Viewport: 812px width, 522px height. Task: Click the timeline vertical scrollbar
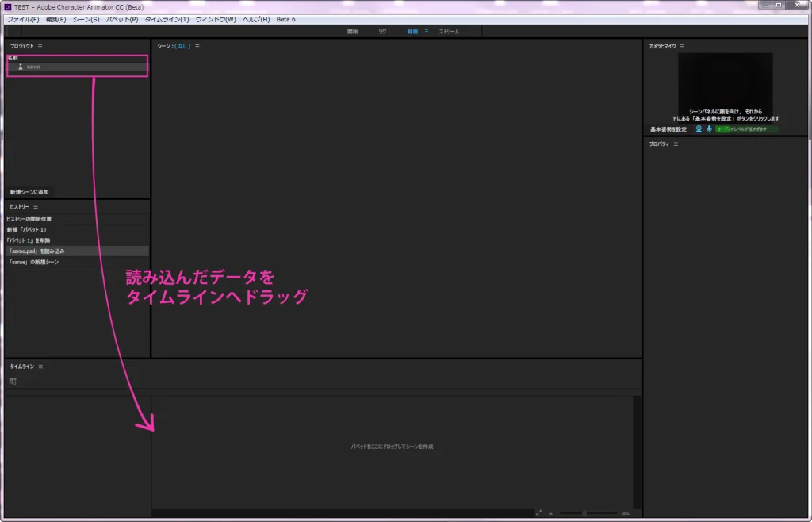point(637,452)
